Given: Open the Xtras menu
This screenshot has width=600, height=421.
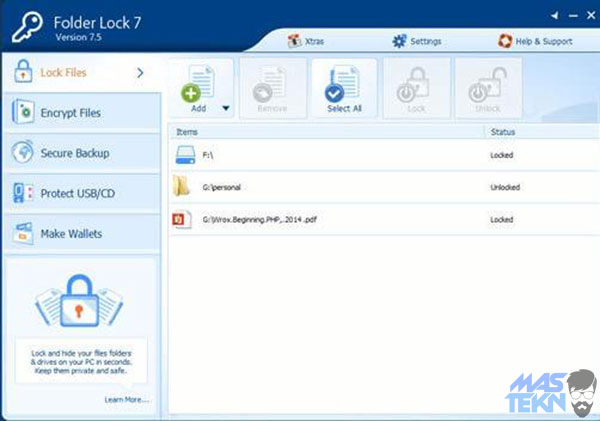Looking at the screenshot, I should [x=306, y=41].
